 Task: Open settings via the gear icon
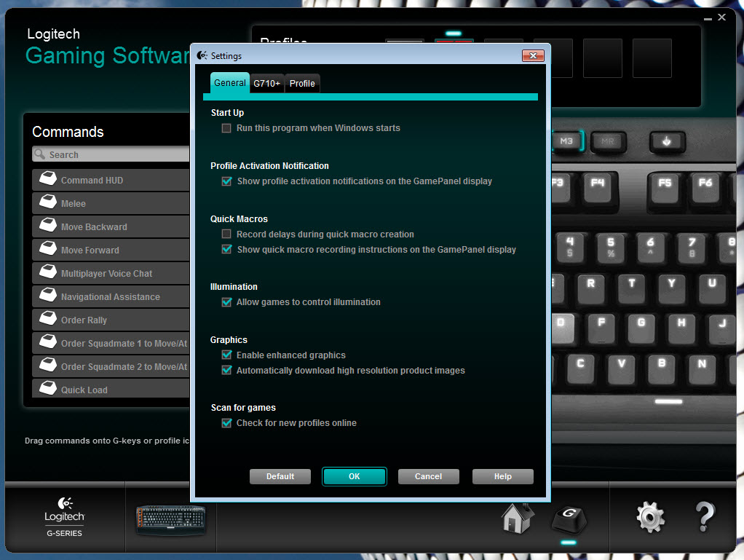point(651,517)
